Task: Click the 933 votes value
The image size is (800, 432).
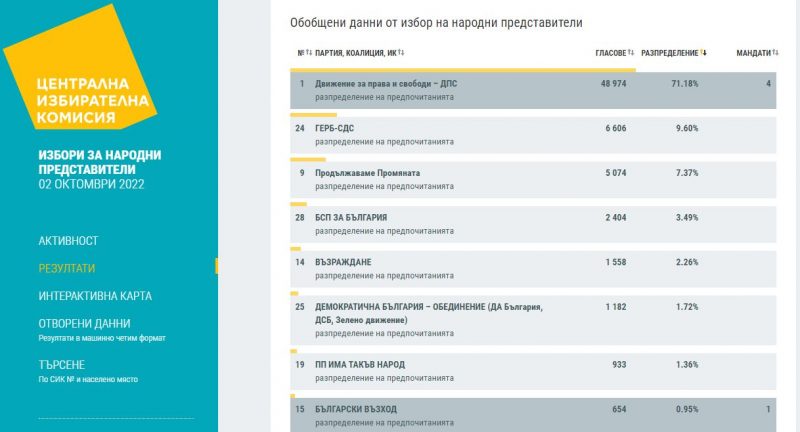Action: pos(619,365)
